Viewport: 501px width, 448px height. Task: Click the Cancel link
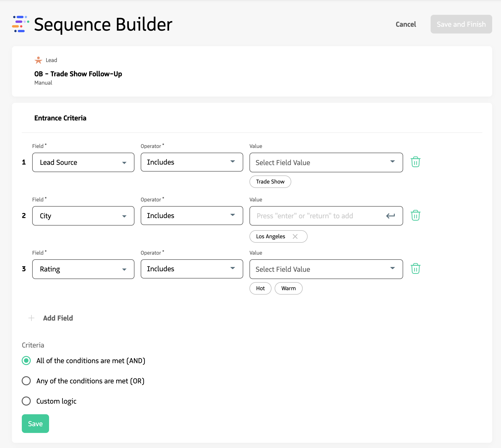405,24
